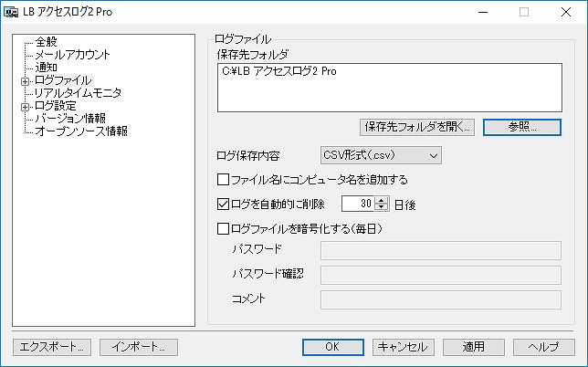Open help with ヘルプ button
Image resolution: width=588 pixels, height=367 pixels.
(x=544, y=347)
